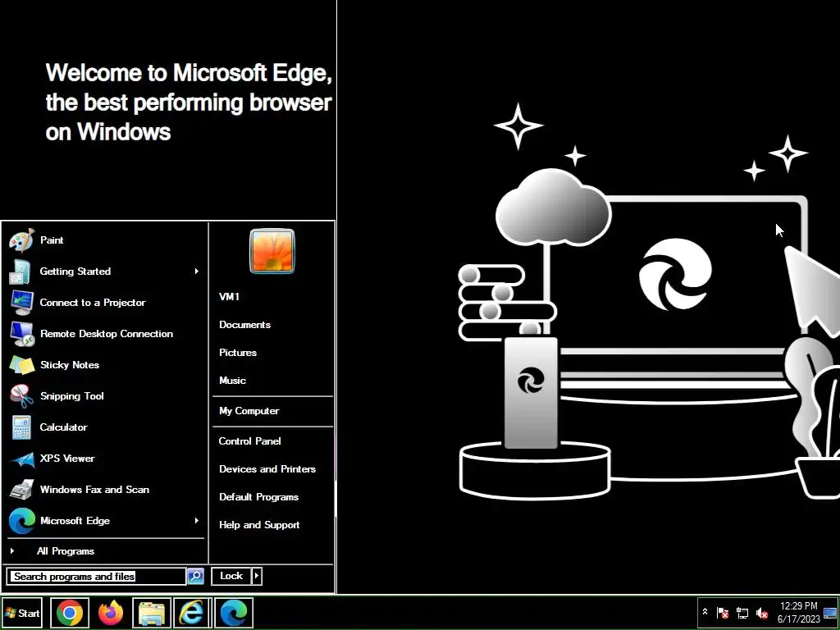This screenshot has height=630, width=840.
Task: Switch to Microsoft Edge on the taskbar
Action: click(x=234, y=613)
